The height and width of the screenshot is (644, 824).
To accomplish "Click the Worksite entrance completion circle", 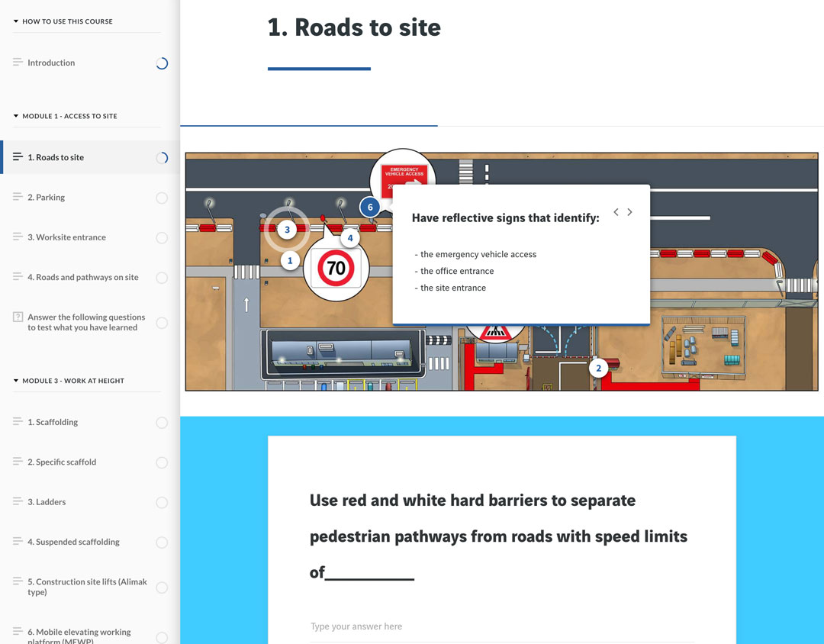I will [x=162, y=238].
